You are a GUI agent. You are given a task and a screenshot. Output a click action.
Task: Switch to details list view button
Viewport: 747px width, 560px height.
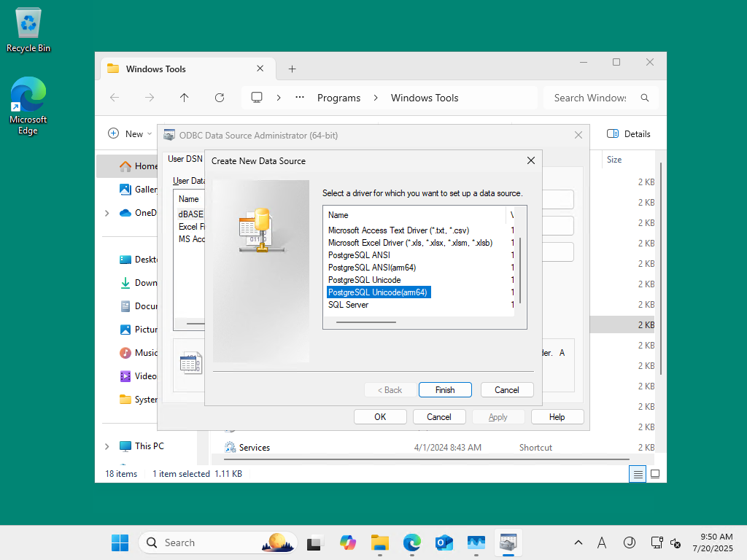[638, 474]
